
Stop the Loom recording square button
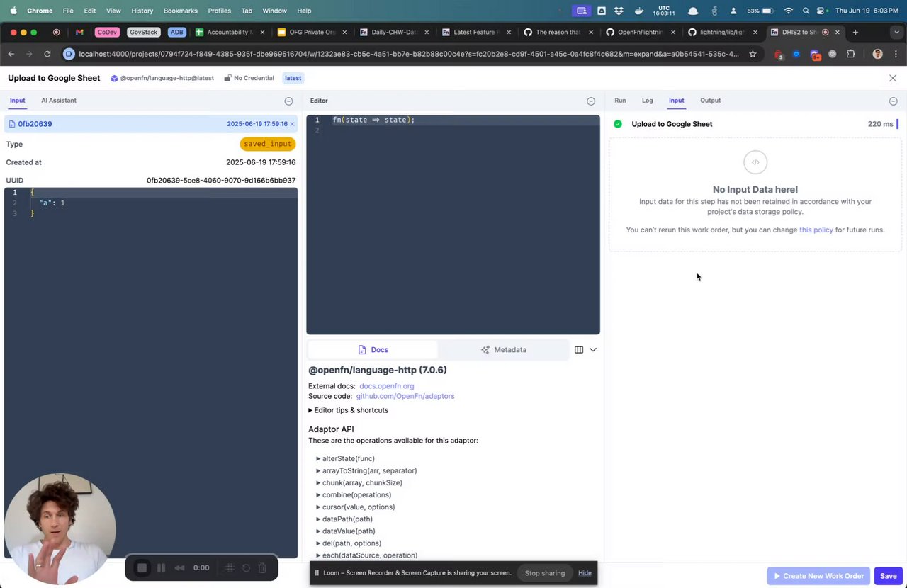[x=142, y=568]
